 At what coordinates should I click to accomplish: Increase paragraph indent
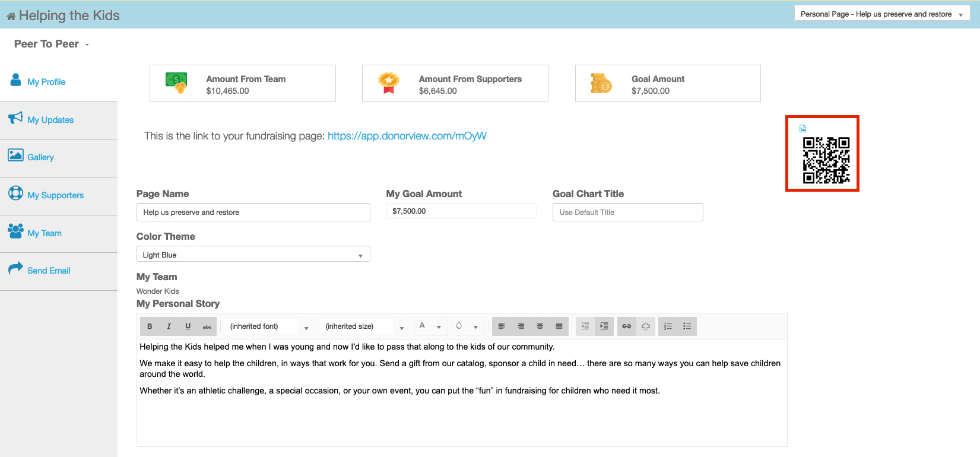click(604, 326)
